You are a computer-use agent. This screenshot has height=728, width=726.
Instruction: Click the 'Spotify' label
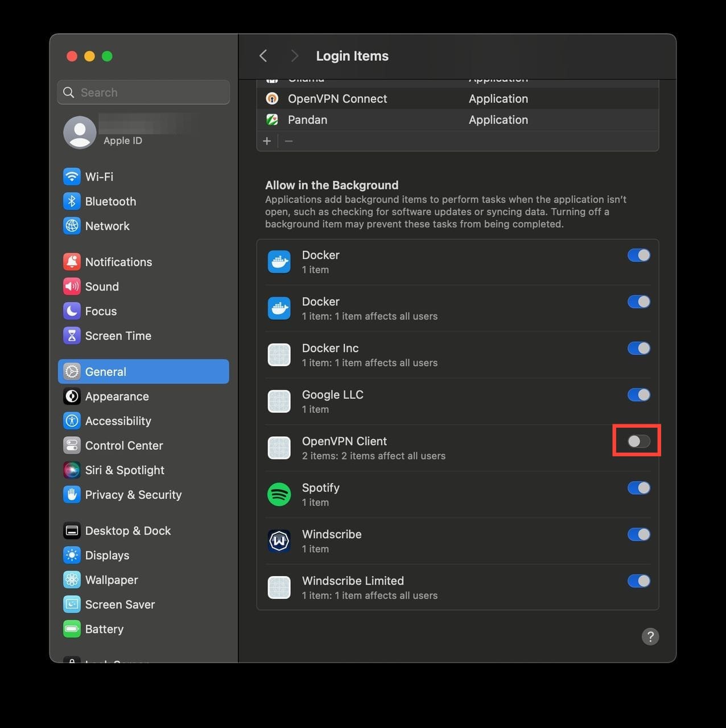(321, 488)
